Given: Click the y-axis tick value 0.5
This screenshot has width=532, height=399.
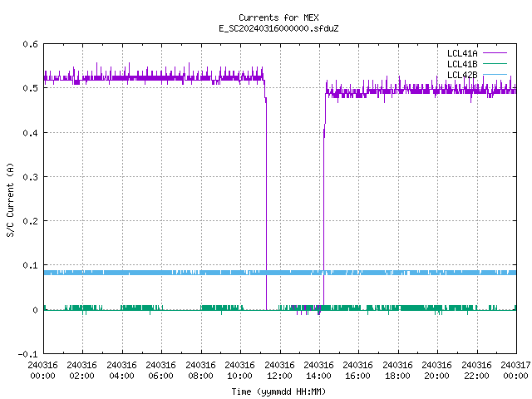Looking at the screenshot, I should tap(31, 88).
